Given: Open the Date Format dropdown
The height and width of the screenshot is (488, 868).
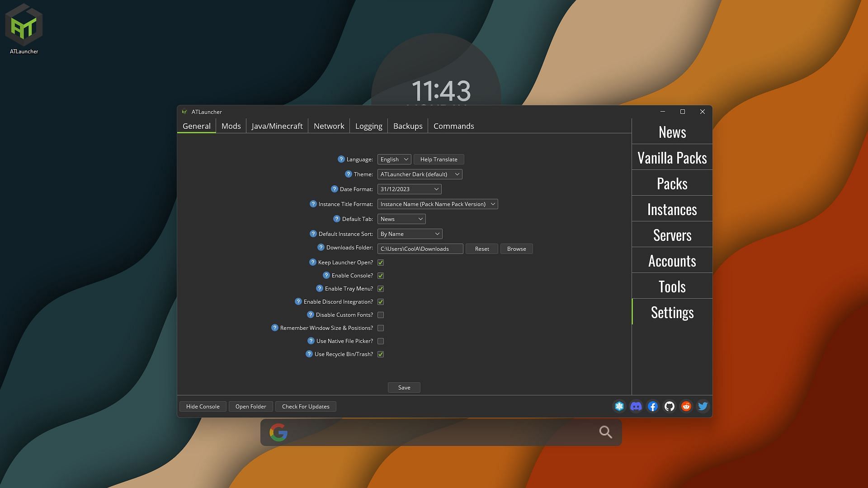Looking at the screenshot, I should pyautogui.click(x=409, y=189).
